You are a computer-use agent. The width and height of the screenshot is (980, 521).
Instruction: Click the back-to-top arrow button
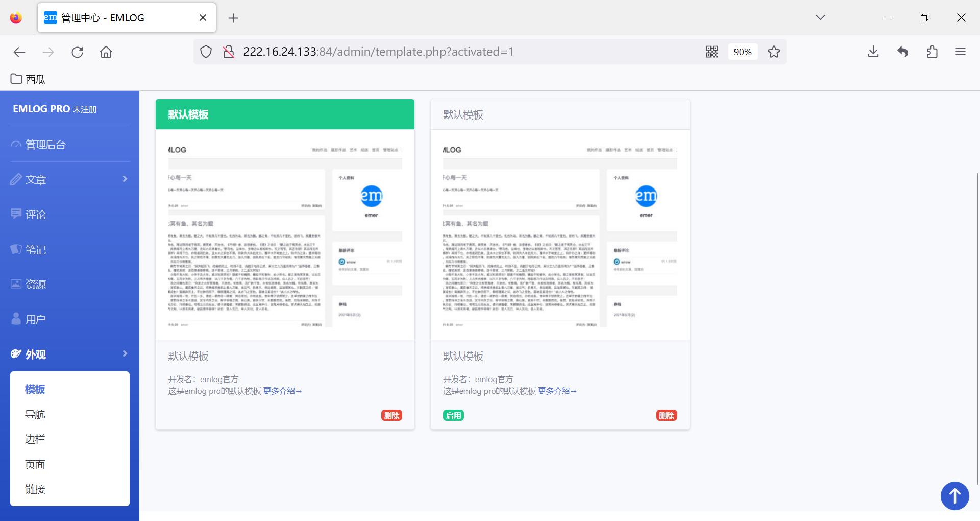[955, 495]
